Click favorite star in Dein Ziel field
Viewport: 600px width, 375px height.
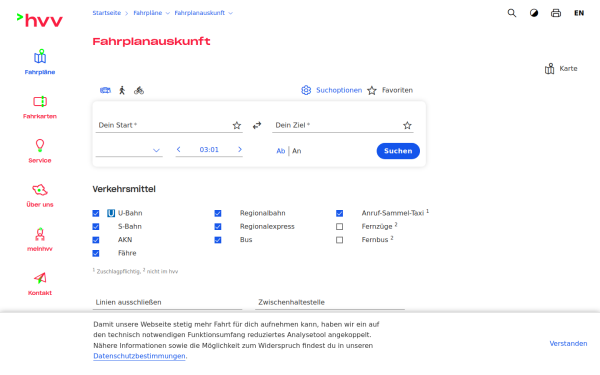click(408, 126)
